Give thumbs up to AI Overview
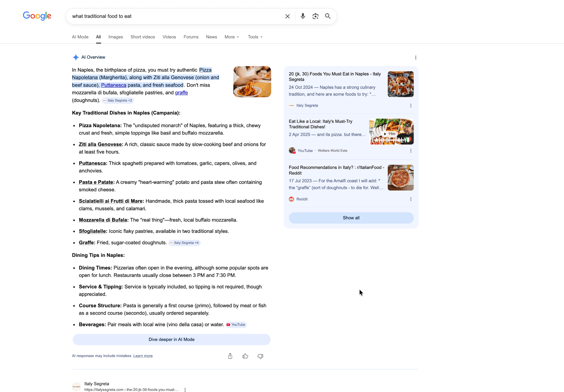The image size is (564, 392). (245, 356)
